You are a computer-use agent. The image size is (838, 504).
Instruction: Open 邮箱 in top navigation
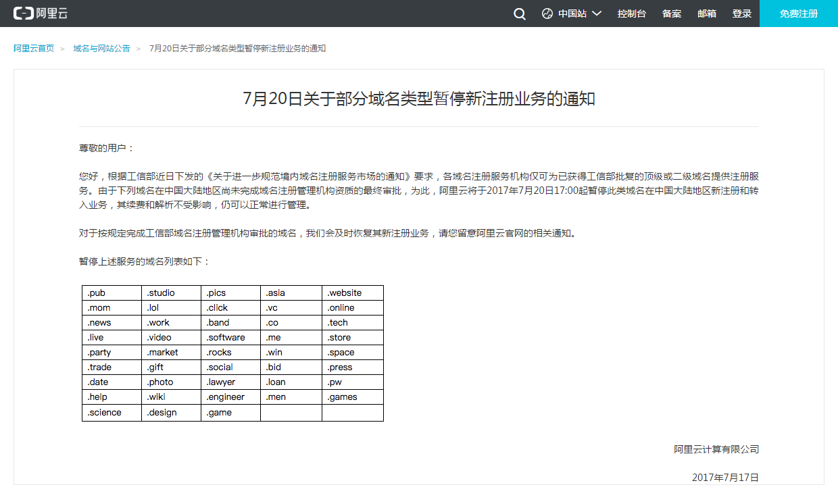coord(707,14)
